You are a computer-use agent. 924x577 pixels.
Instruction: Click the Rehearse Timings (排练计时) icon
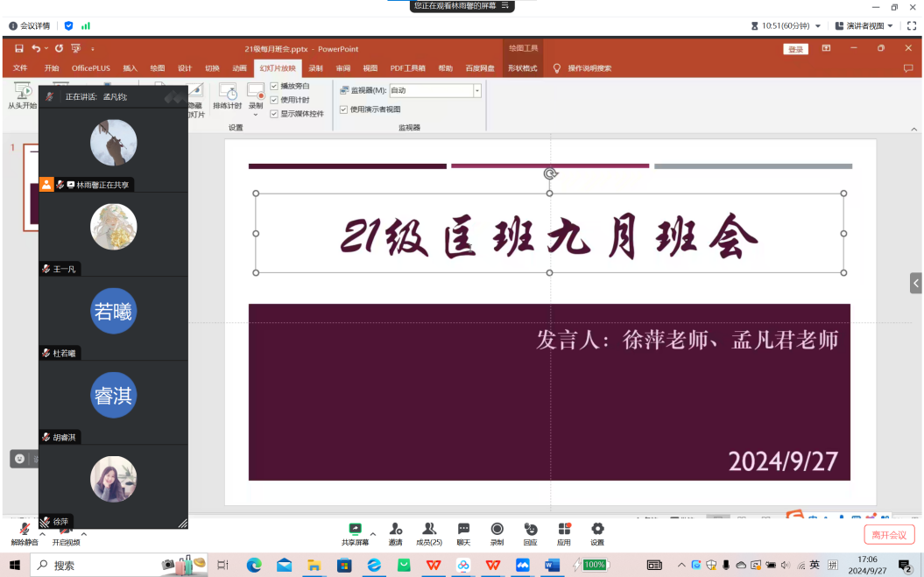(x=227, y=95)
